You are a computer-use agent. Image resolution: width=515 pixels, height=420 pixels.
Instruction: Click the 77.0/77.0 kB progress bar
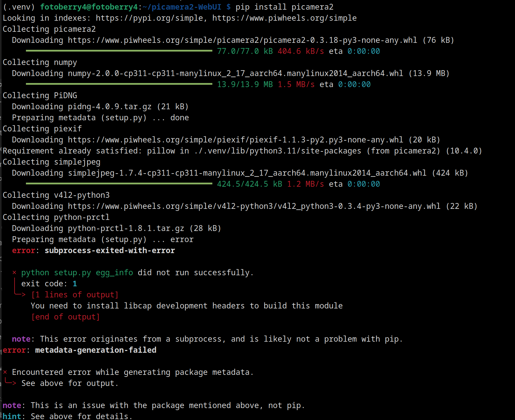click(x=119, y=51)
